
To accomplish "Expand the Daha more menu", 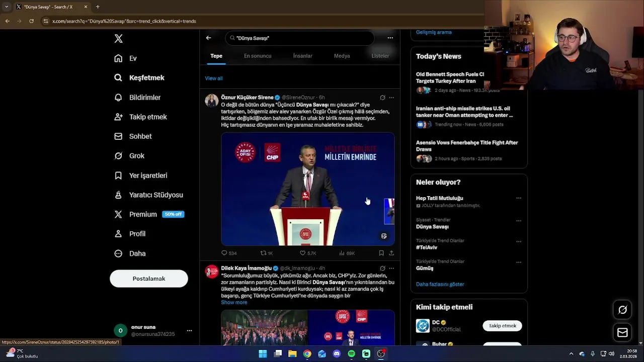I will [x=130, y=253].
